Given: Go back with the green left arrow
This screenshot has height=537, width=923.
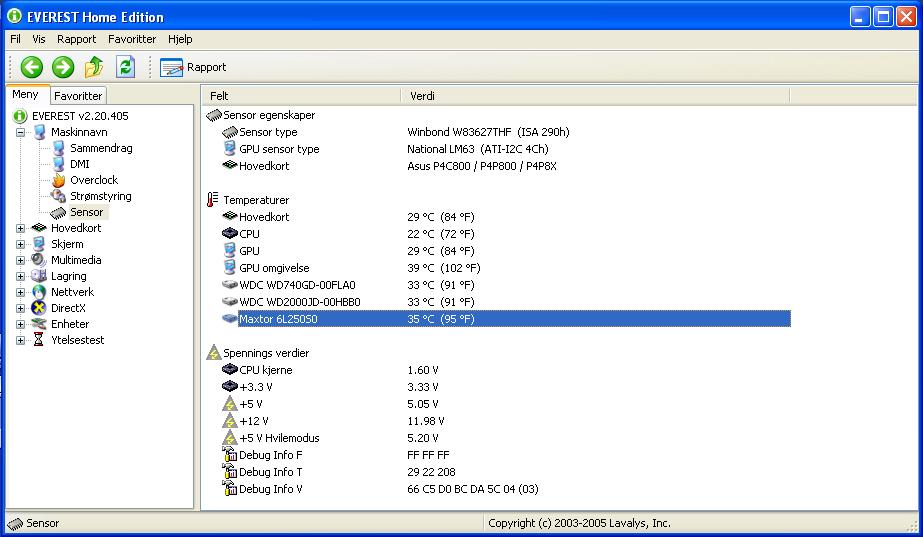Looking at the screenshot, I should tap(32, 67).
